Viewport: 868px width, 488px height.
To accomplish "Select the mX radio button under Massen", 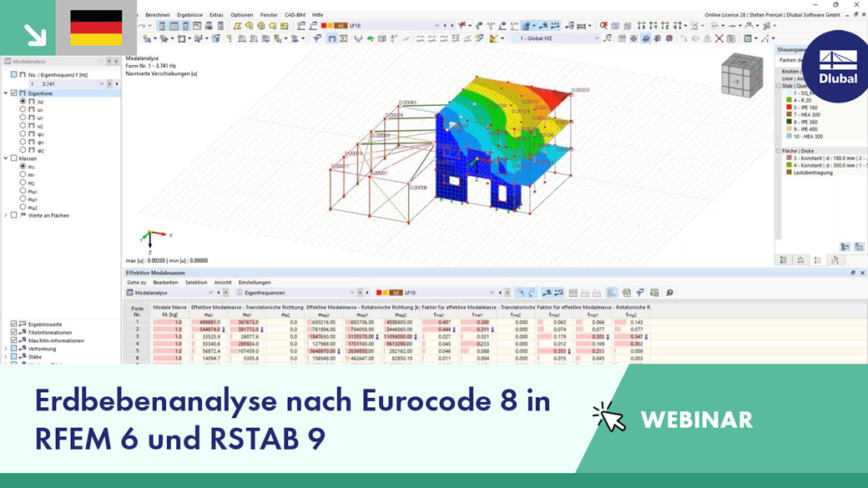I will click(23, 166).
